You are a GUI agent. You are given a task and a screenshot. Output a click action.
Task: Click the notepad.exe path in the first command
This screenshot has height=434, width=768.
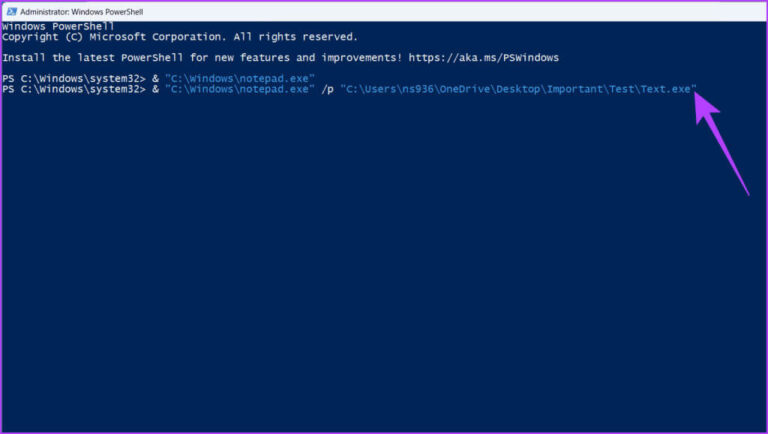coord(239,79)
